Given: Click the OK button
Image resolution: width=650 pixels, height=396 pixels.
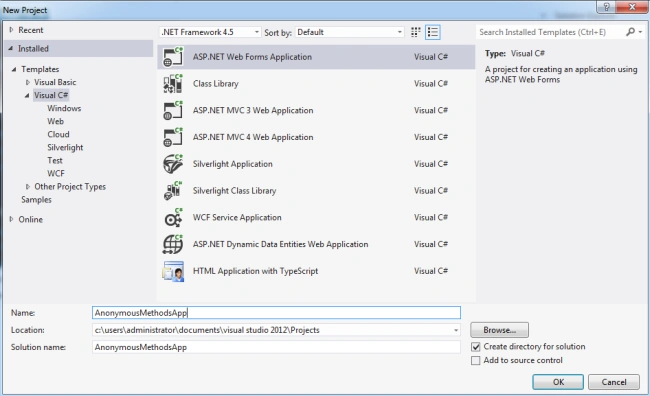Looking at the screenshot, I should click(x=558, y=382).
